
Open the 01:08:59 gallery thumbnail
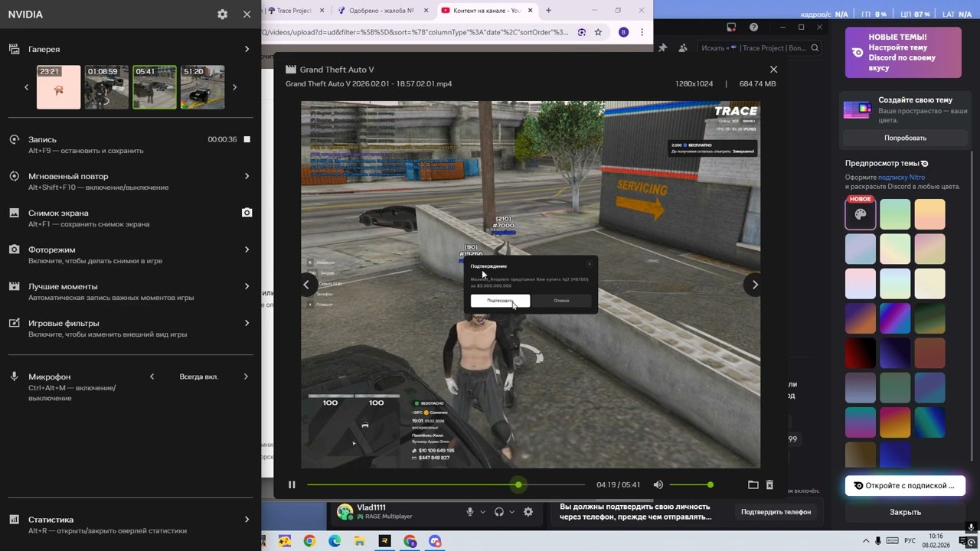[x=106, y=87]
